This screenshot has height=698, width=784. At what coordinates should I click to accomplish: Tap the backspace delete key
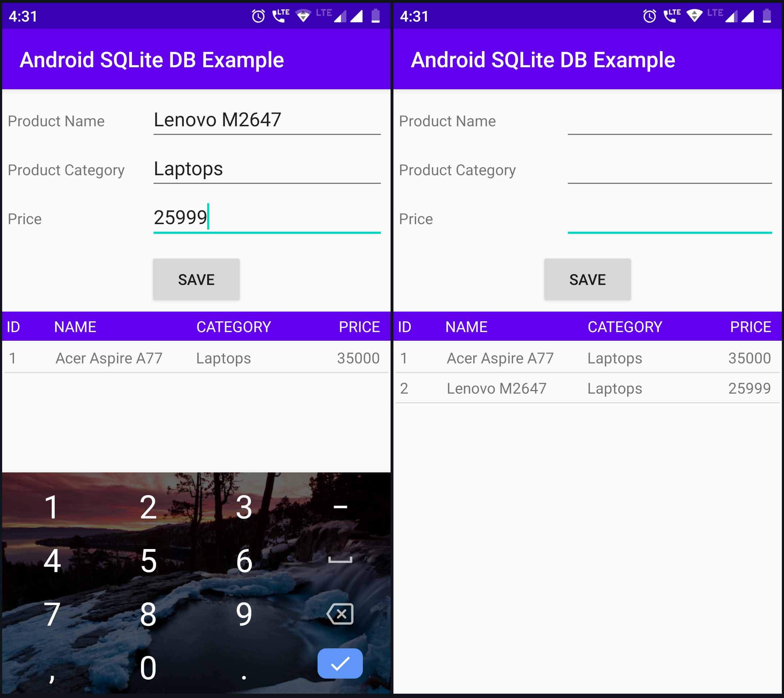point(339,605)
